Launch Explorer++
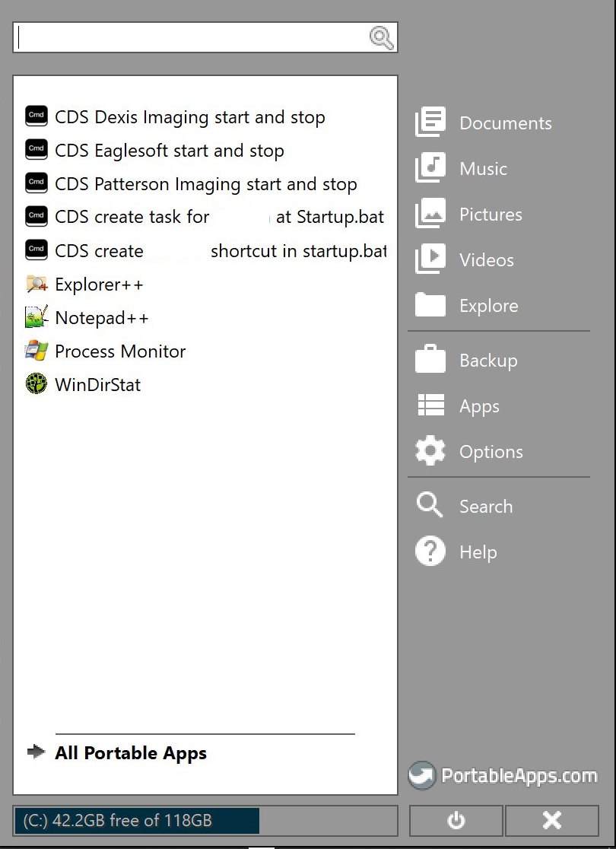The height and width of the screenshot is (849, 616). pyautogui.click(x=100, y=284)
